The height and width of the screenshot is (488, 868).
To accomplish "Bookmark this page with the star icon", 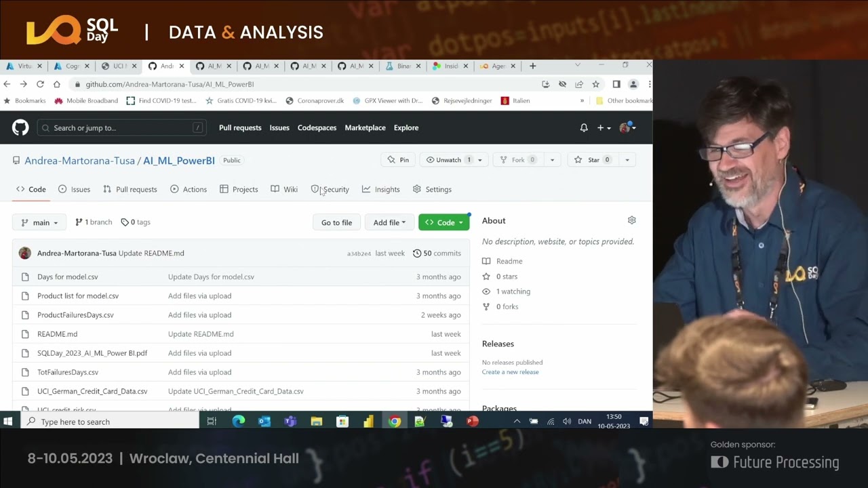I will click(x=595, y=84).
